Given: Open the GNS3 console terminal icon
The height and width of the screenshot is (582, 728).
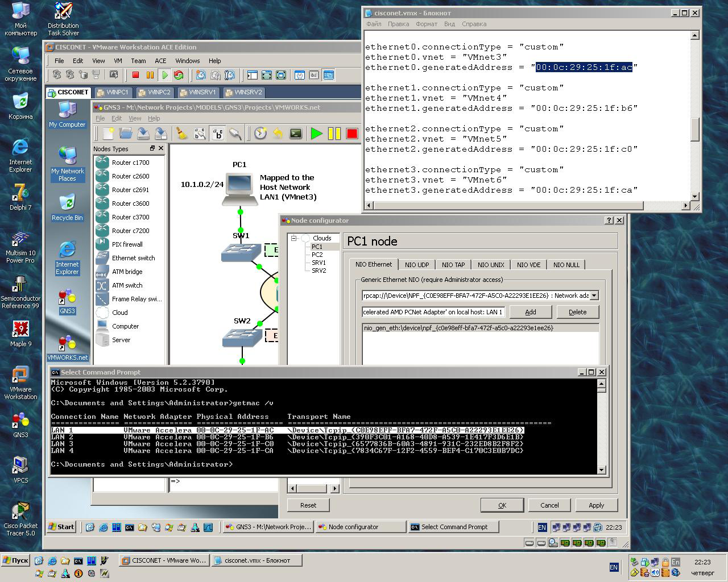Looking at the screenshot, I should point(296,134).
